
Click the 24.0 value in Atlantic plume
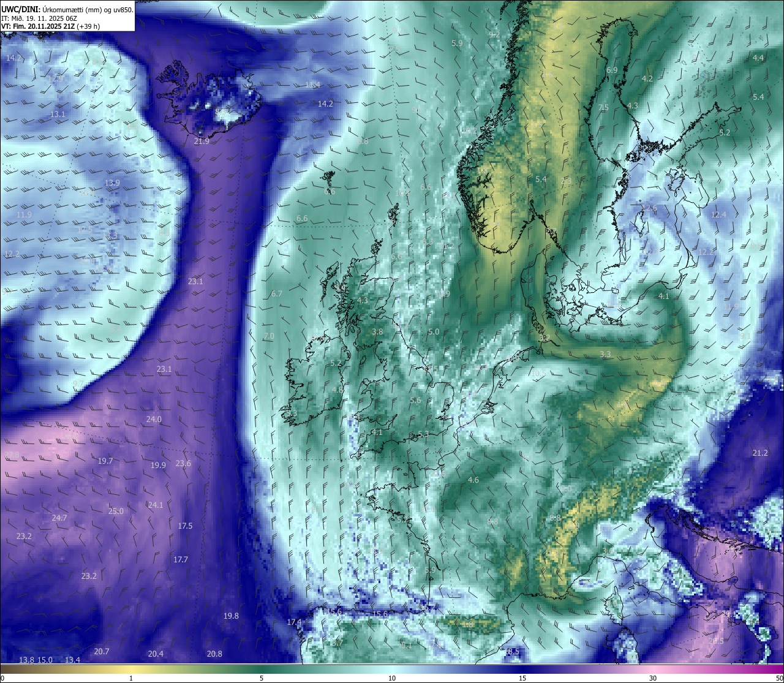154,419
